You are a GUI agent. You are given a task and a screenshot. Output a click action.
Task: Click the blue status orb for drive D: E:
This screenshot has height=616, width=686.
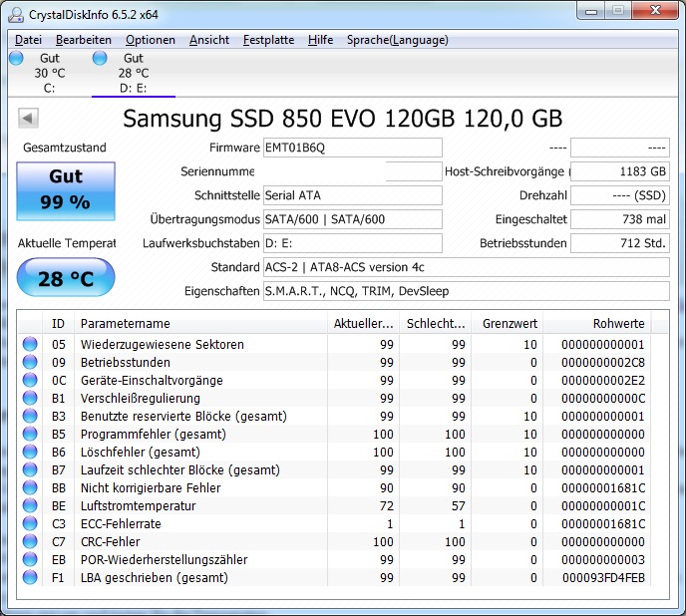pos(100,58)
